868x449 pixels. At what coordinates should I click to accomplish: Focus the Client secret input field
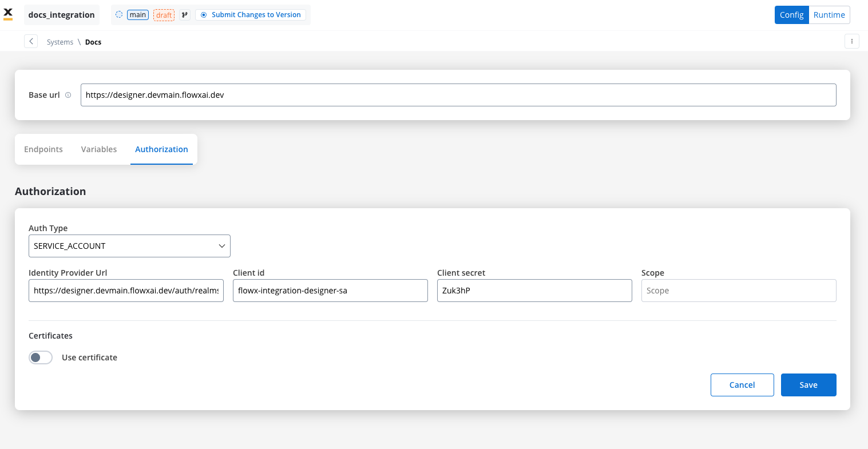point(534,291)
